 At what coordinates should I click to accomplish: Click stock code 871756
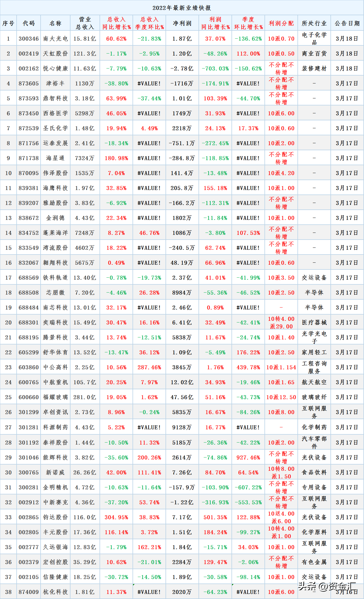pos(29,143)
